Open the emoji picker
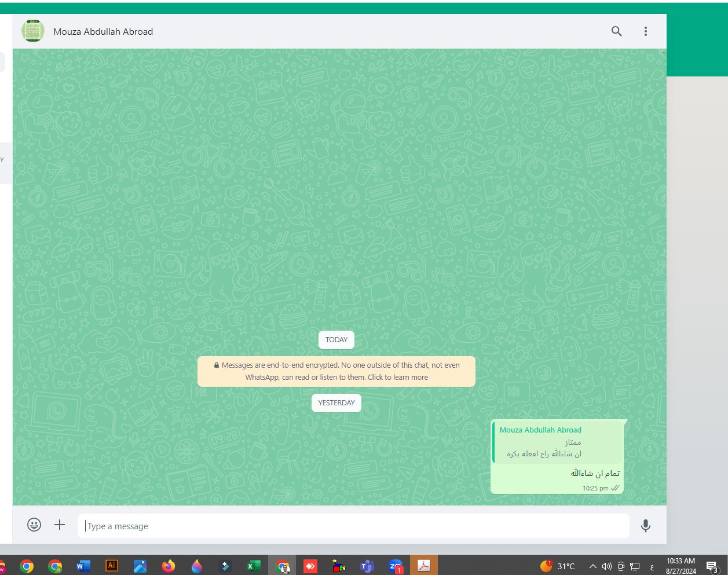 point(34,525)
